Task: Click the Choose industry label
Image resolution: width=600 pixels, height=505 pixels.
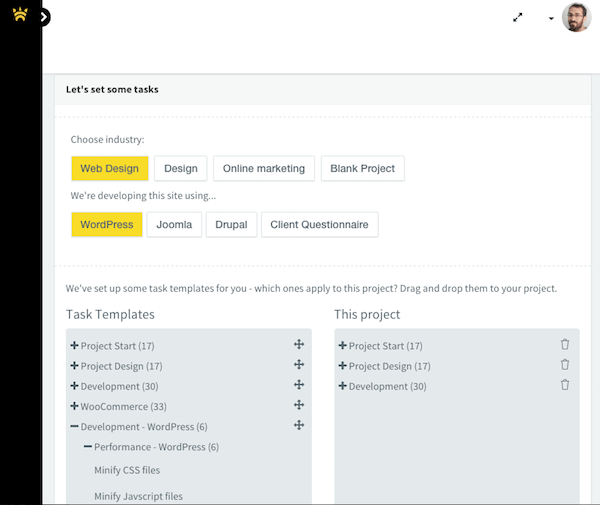Action: [x=108, y=140]
